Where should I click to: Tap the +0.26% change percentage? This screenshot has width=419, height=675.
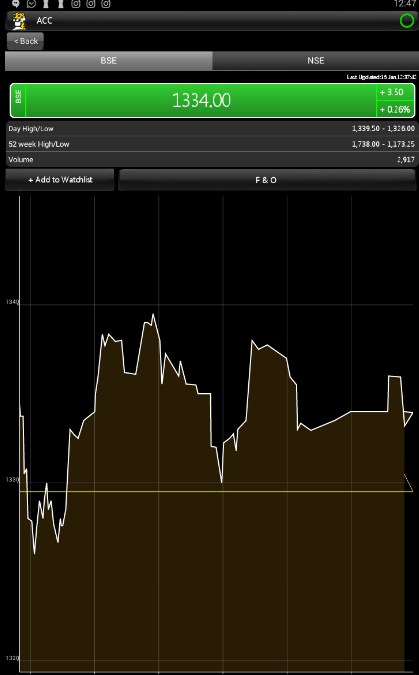tap(394, 109)
